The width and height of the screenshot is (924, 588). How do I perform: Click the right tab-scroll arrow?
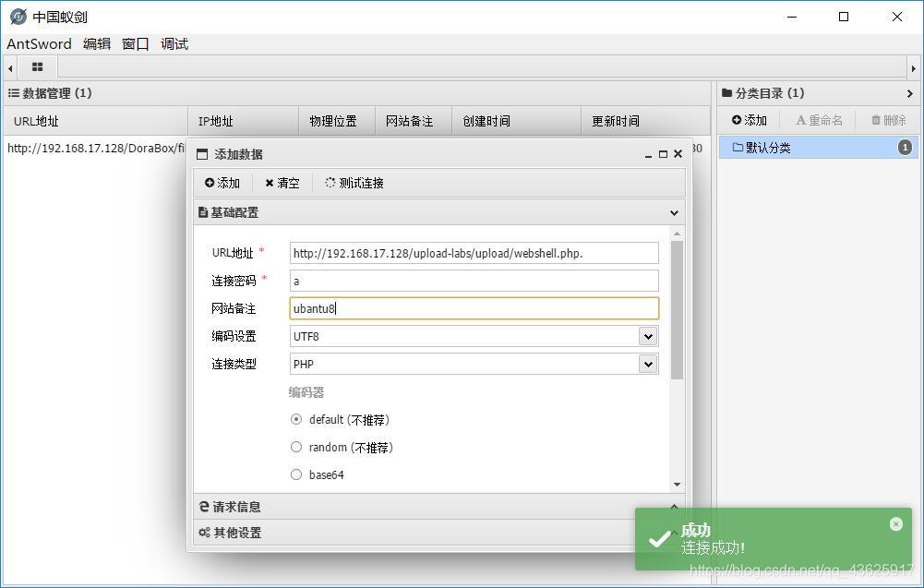914,68
